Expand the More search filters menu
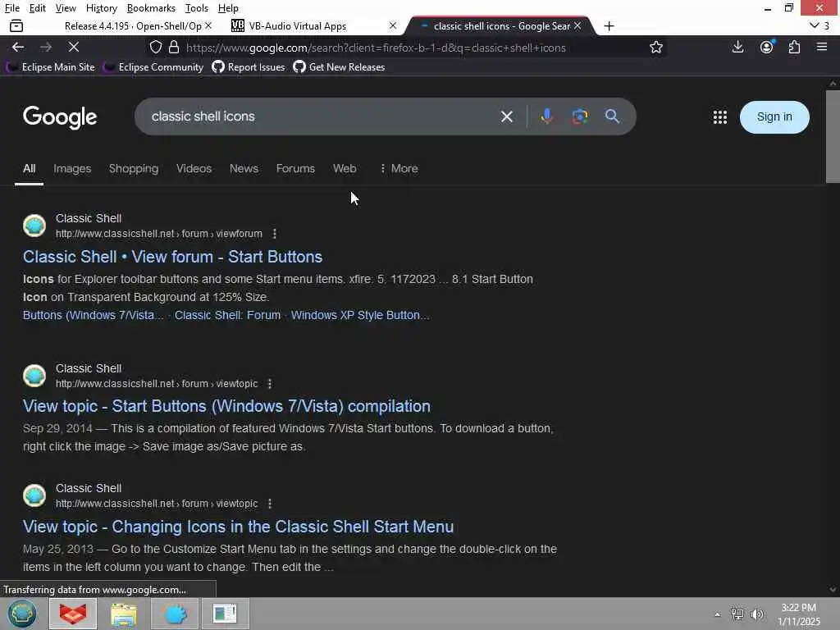This screenshot has width=840, height=630. click(398, 168)
